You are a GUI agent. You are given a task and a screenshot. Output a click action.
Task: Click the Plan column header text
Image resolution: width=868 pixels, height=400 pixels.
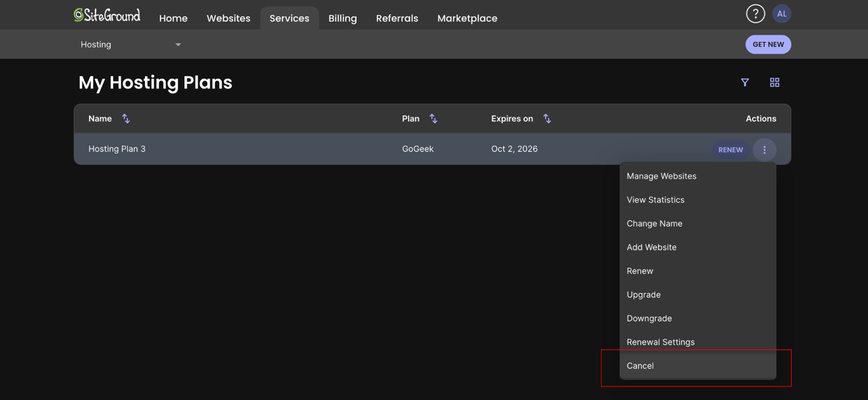pyautogui.click(x=410, y=119)
